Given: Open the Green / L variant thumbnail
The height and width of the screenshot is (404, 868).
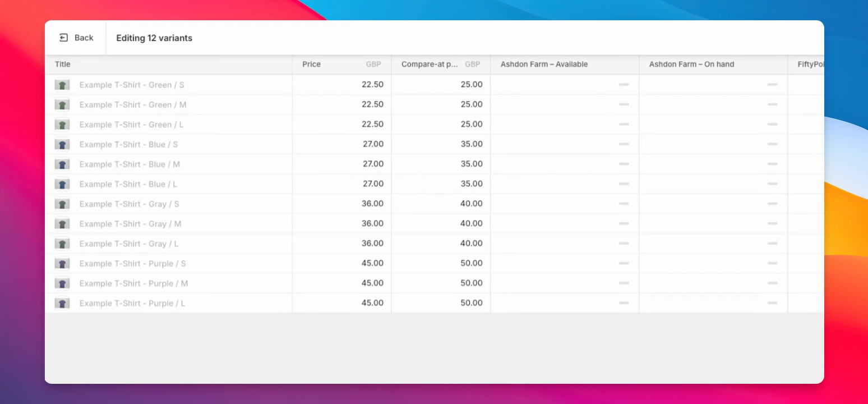Looking at the screenshot, I should [62, 125].
